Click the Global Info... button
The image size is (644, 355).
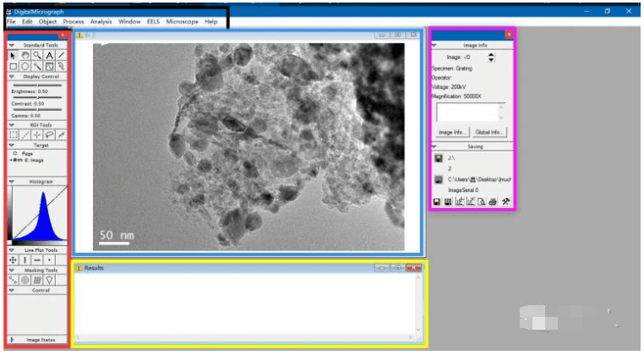(x=489, y=133)
